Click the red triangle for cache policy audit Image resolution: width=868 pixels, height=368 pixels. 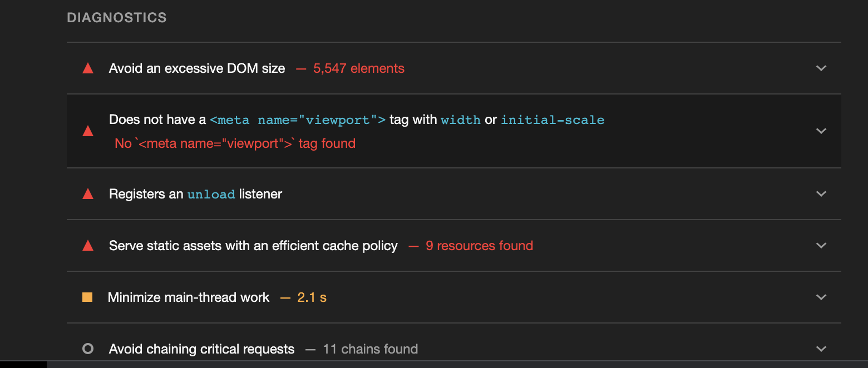pos(87,246)
